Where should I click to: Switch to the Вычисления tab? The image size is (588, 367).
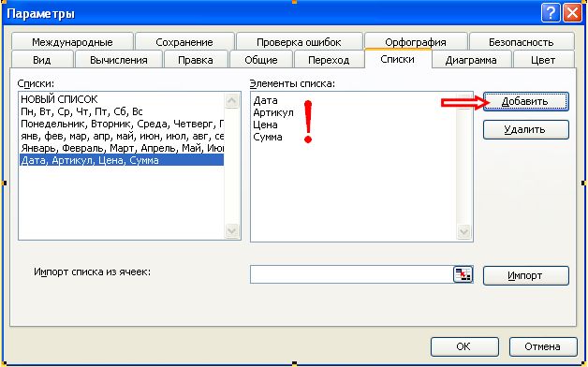(x=119, y=60)
